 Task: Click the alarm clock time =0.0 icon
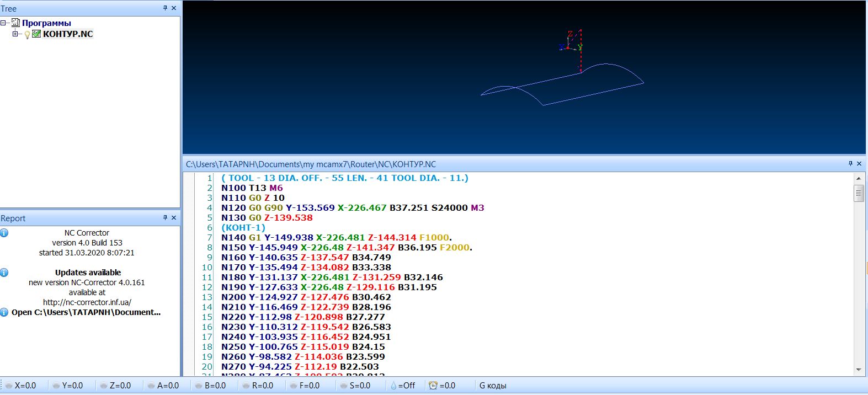(x=442, y=386)
